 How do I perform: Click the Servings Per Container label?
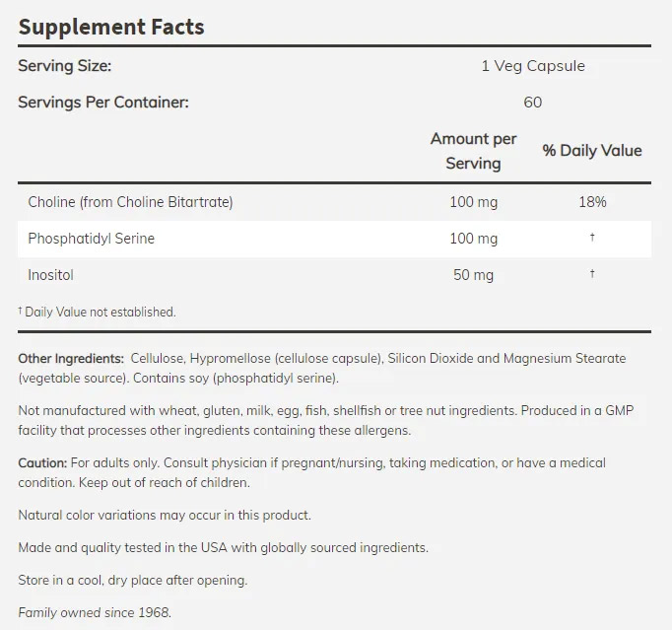pos(103,102)
